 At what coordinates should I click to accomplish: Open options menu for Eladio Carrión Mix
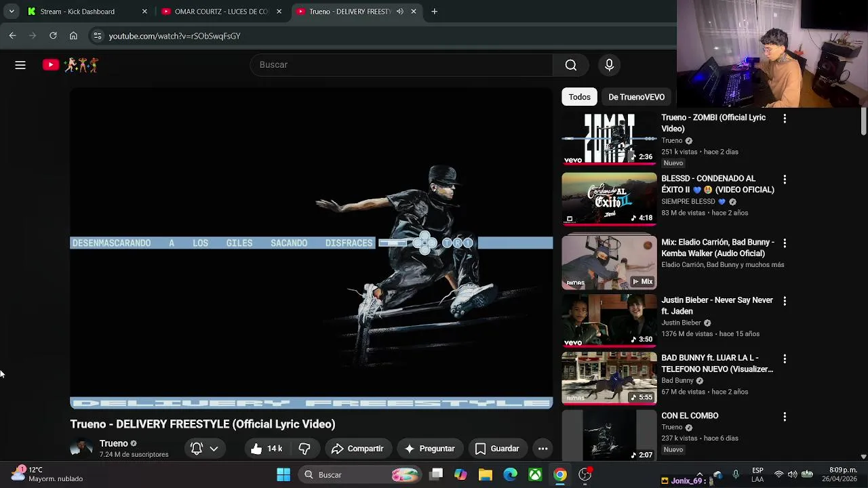[x=785, y=243]
